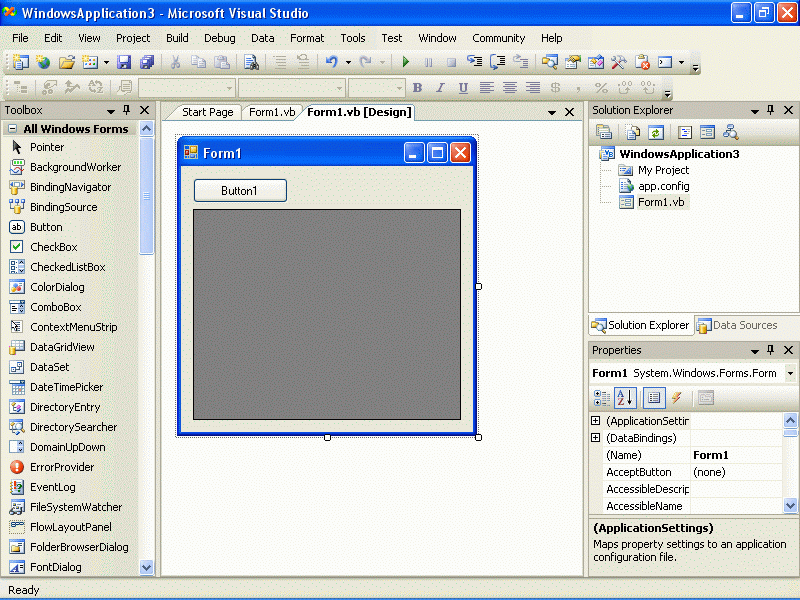Screen dimensions: 800x600
Task: Click the (Name) property value field Form1
Action: [x=736, y=455]
